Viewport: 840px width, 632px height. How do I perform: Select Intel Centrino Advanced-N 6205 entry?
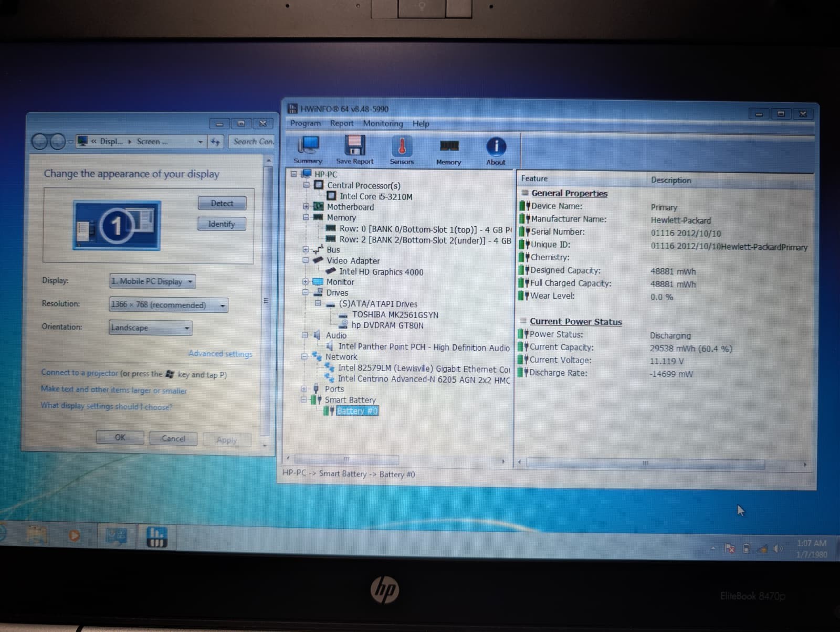coord(424,379)
